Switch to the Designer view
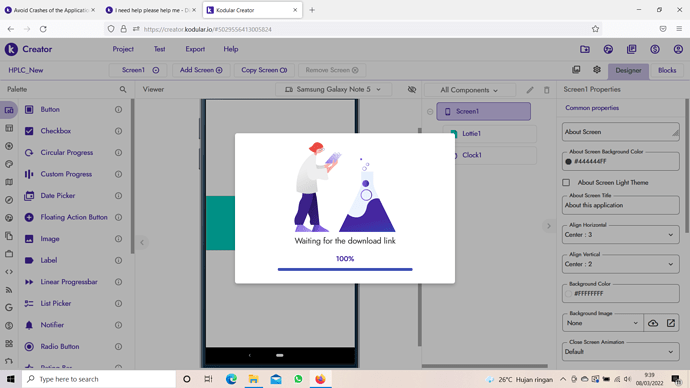This screenshot has width=690, height=388. pos(628,71)
